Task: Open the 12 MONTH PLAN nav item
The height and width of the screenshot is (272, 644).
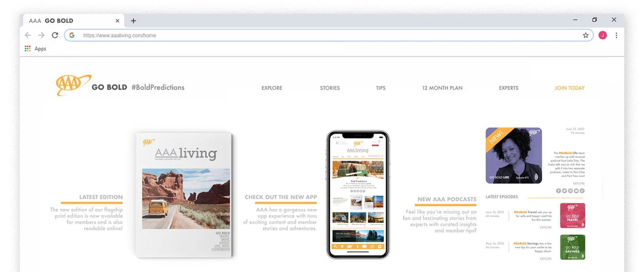Action: click(442, 88)
